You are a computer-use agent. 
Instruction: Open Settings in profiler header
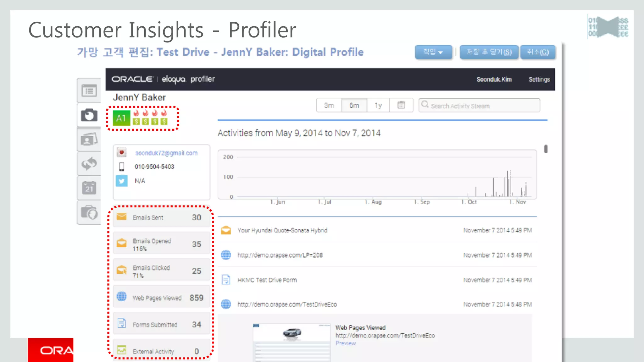coord(539,80)
